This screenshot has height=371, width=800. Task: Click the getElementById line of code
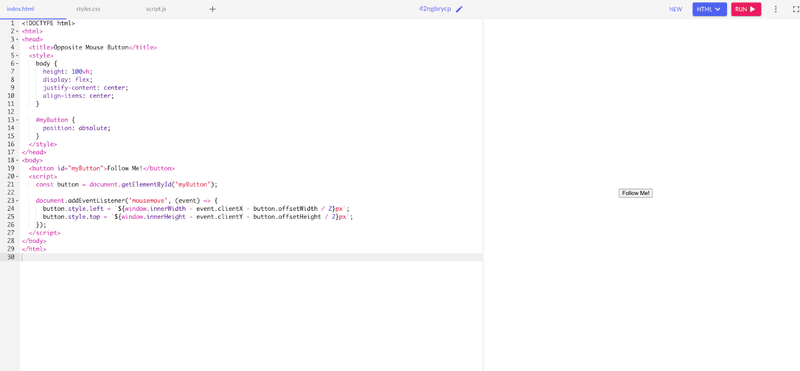pyautogui.click(x=127, y=185)
